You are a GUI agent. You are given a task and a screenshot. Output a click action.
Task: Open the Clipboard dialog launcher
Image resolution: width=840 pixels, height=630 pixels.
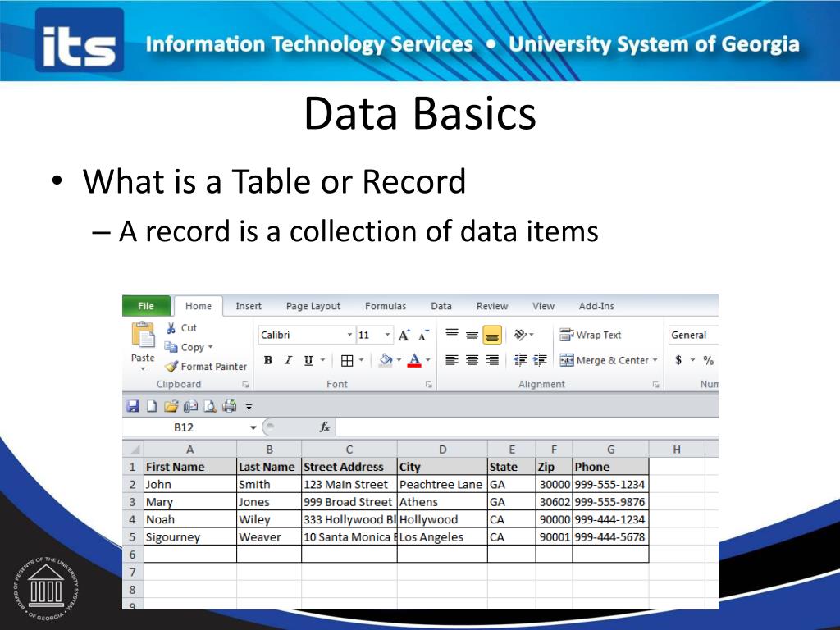point(245,385)
